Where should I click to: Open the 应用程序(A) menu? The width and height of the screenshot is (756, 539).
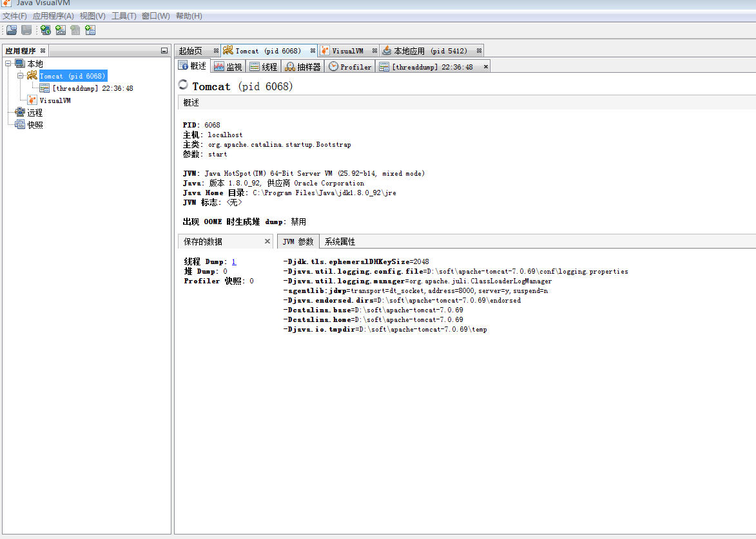click(53, 16)
